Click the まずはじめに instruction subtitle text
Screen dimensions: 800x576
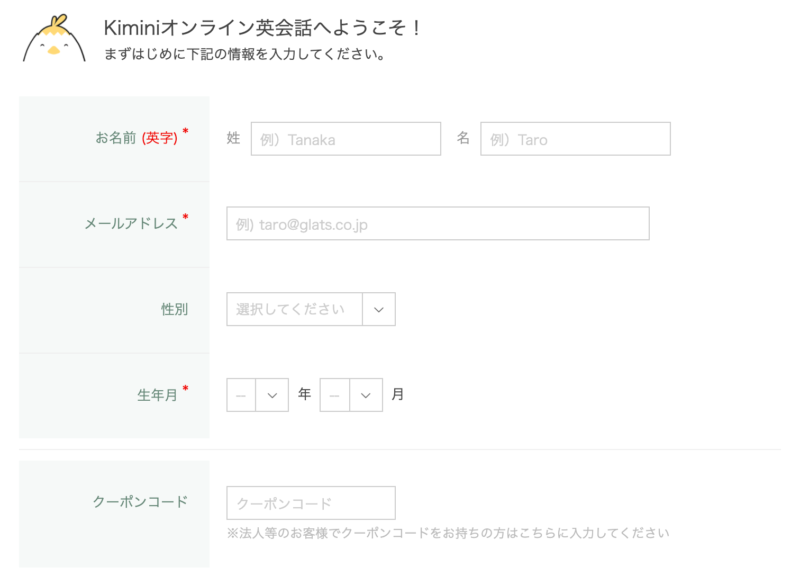[245, 54]
